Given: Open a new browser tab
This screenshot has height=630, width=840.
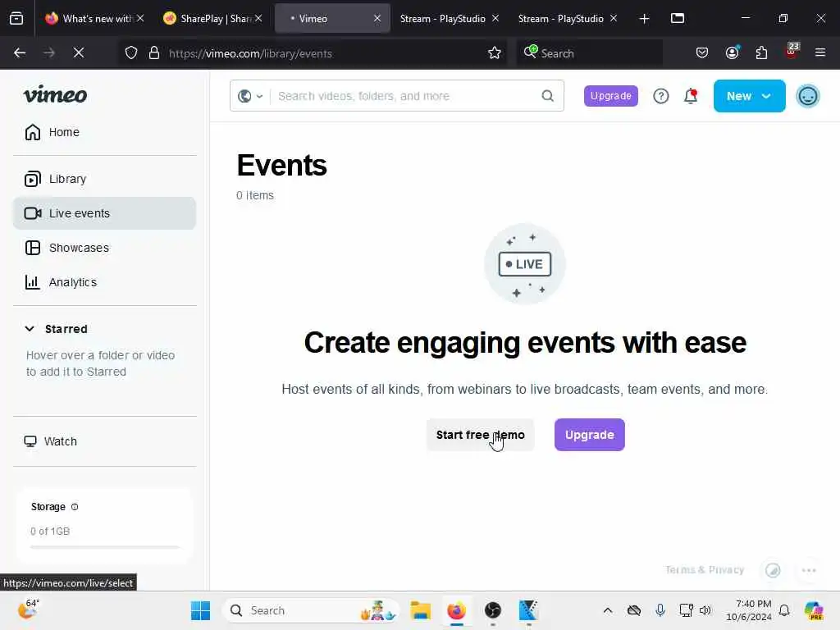Looking at the screenshot, I should tap(645, 19).
